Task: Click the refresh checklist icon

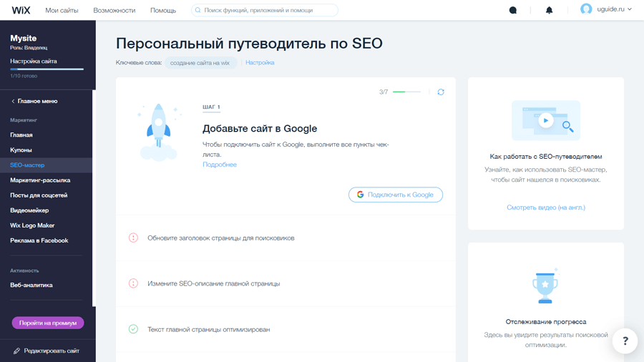Action: (441, 92)
